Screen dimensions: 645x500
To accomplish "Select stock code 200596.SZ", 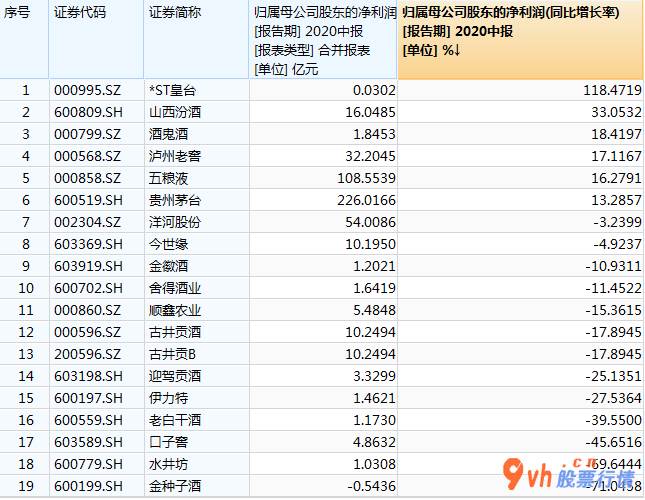I will click(x=87, y=354).
